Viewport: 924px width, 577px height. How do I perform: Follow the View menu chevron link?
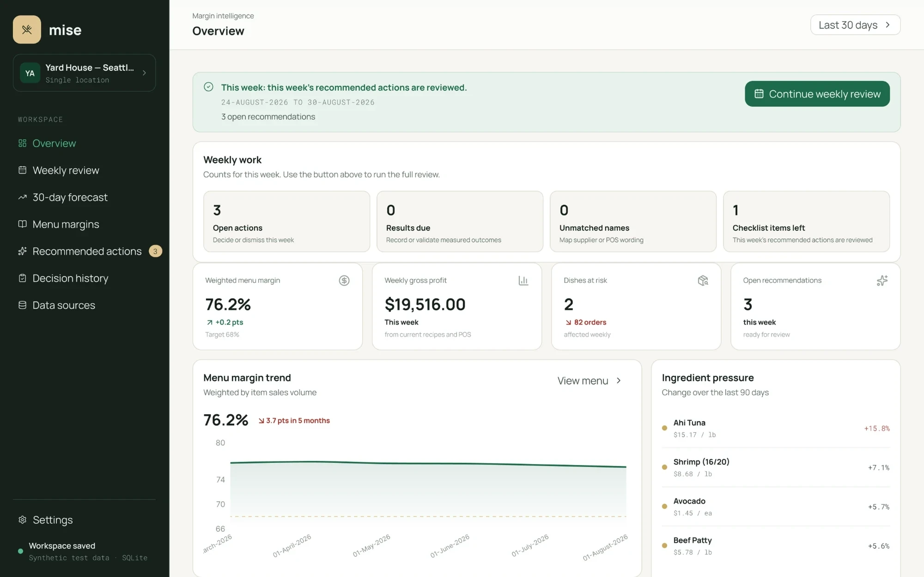[590, 381]
